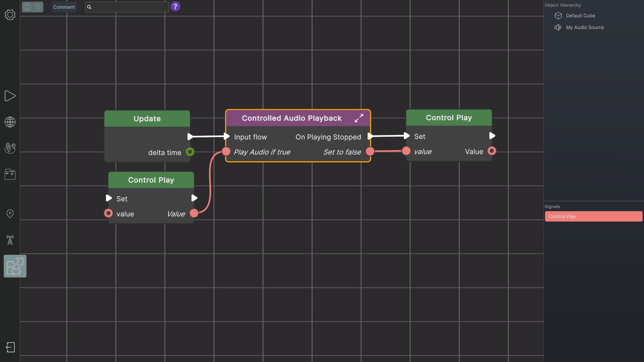Click the Input flow label
The image size is (644, 362).
click(250, 137)
